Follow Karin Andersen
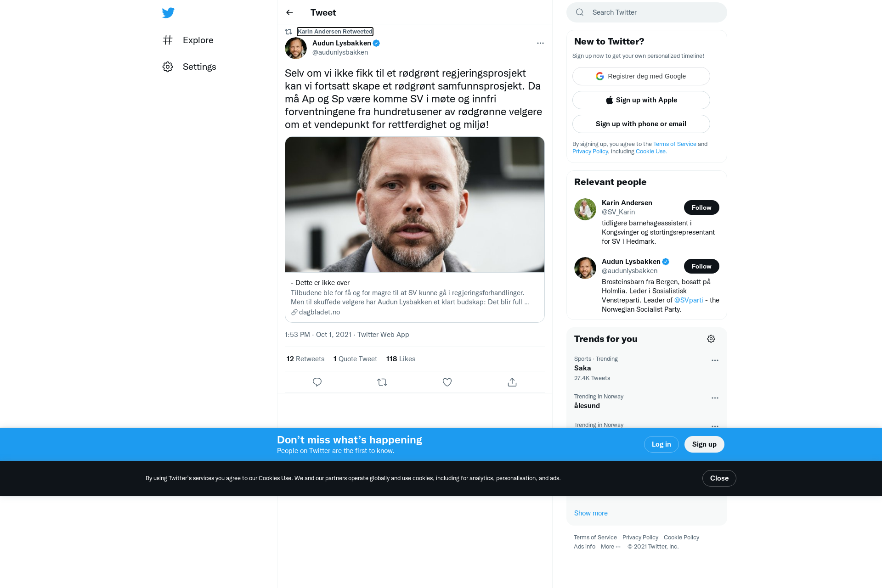 701,207
